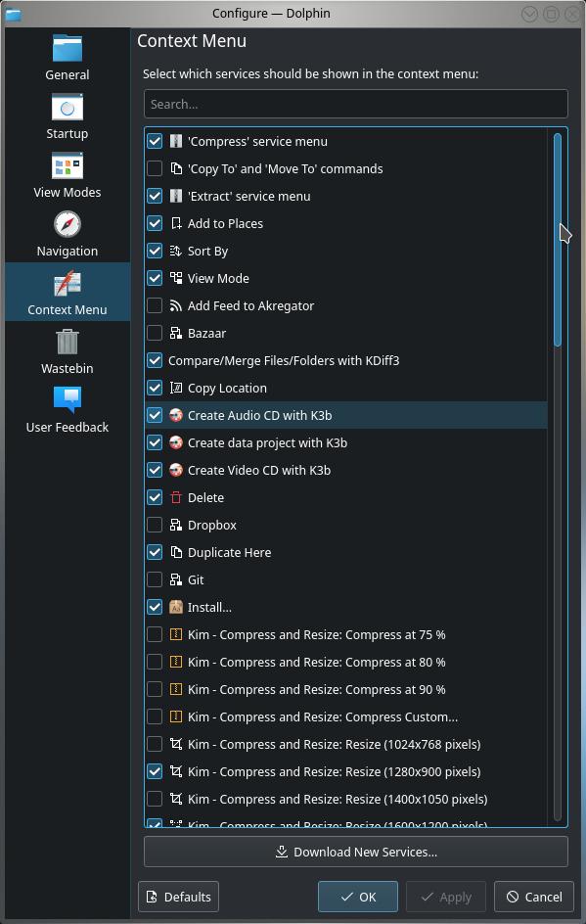Click the Compress at 75 % icon
This screenshot has height=924, width=586.
175,634
